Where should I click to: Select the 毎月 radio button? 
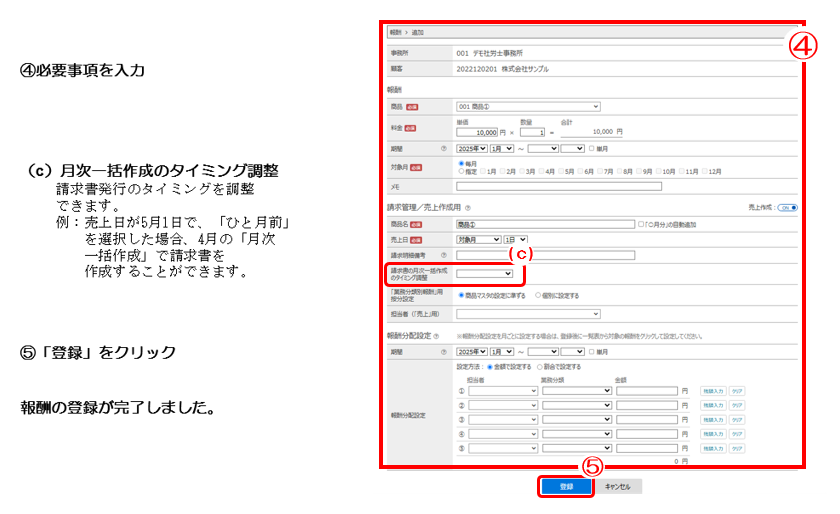point(460,163)
